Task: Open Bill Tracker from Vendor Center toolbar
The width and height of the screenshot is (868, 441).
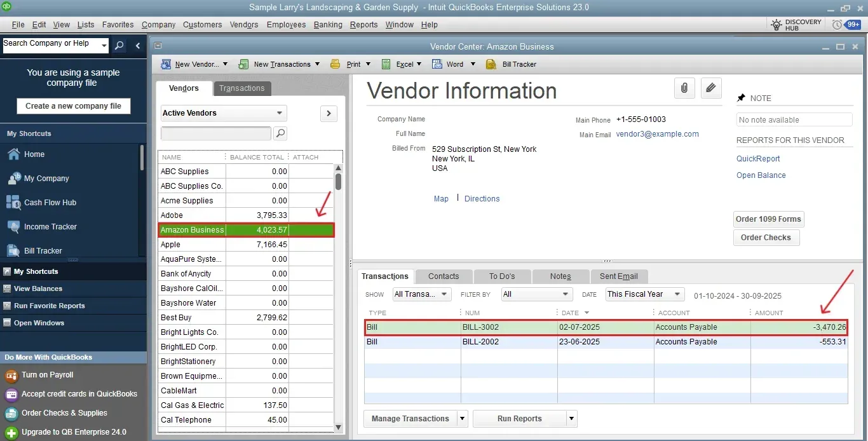Action: pos(512,64)
